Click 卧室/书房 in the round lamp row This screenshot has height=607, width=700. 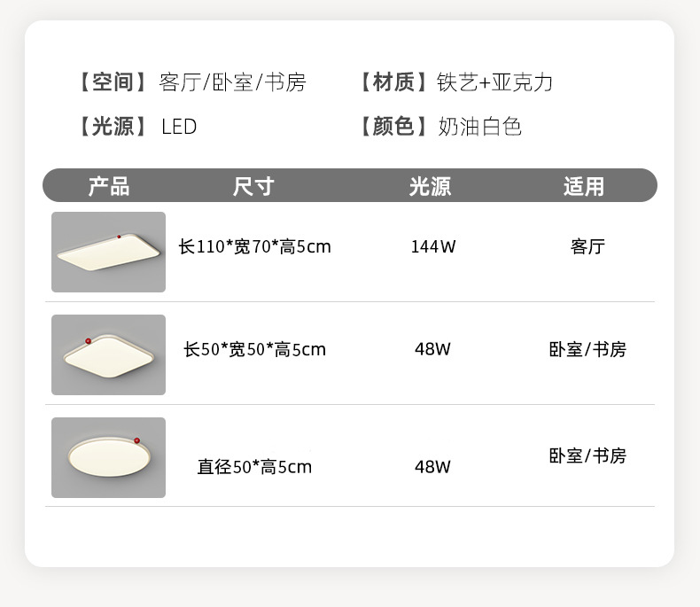[x=587, y=456]
